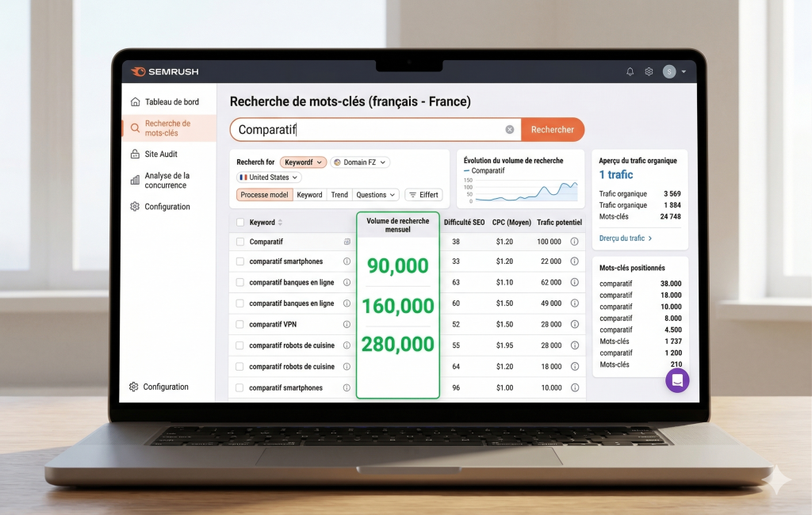Screen dimensions: 812x515
Task: Click the 160,000 search volume value
Action: pyautogui.click(x=398, y=306)
